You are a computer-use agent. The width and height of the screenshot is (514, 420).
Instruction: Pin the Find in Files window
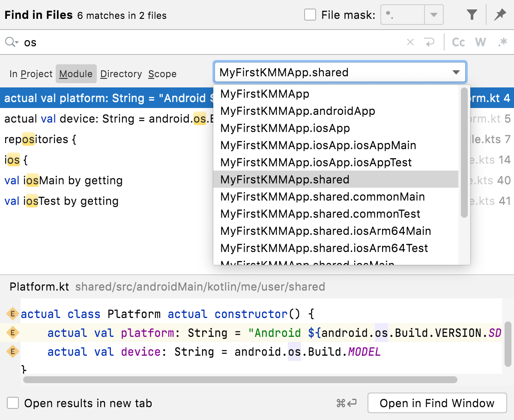(x=500, y=15)
